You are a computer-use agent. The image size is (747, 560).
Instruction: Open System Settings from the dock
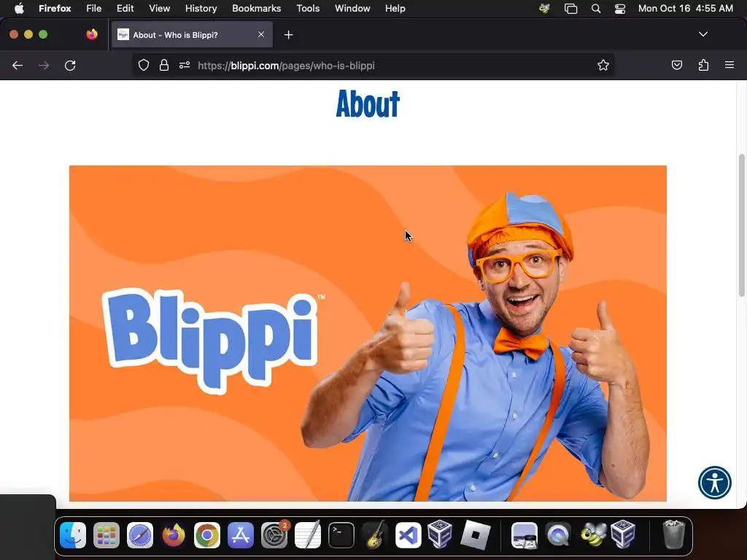click(274, 534)
